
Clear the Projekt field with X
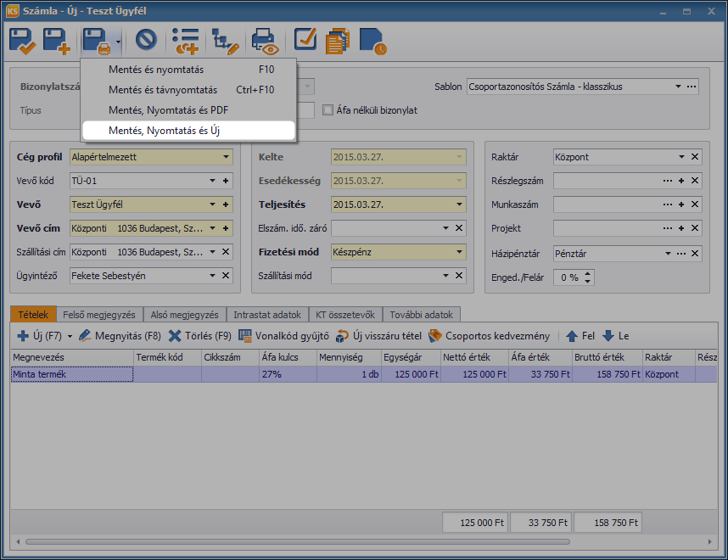pos(695,228)
